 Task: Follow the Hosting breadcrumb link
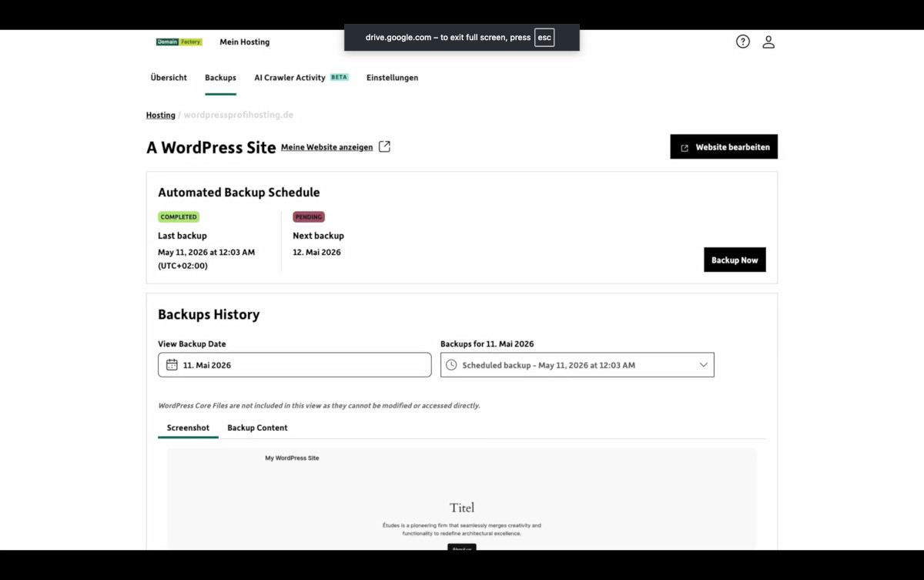[161, 115]
